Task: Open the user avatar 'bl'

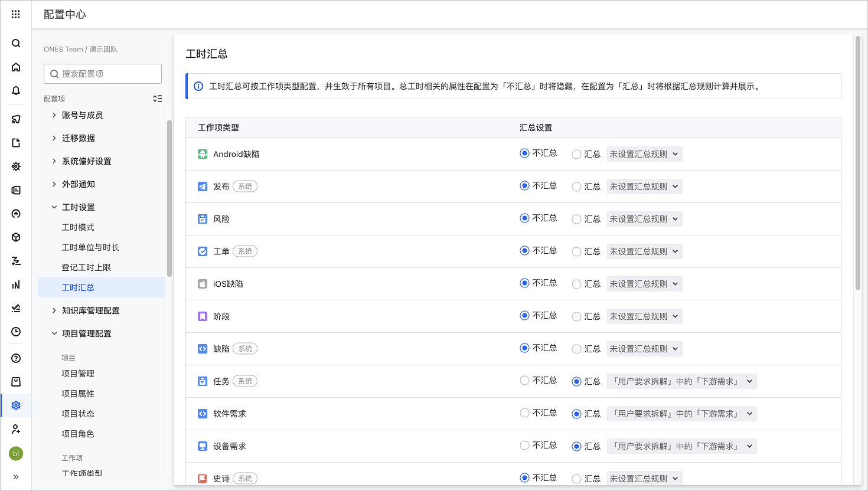Action: (x=16, y=453)
